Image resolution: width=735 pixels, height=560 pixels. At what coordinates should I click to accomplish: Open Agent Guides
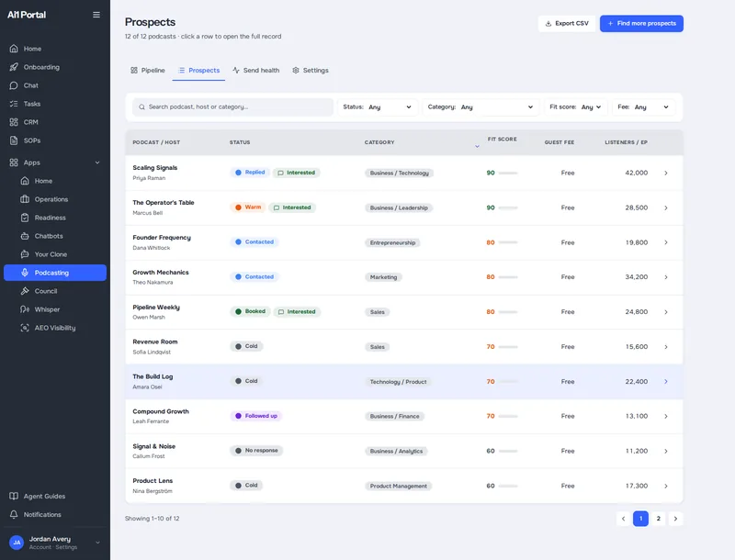coord(44,496)
